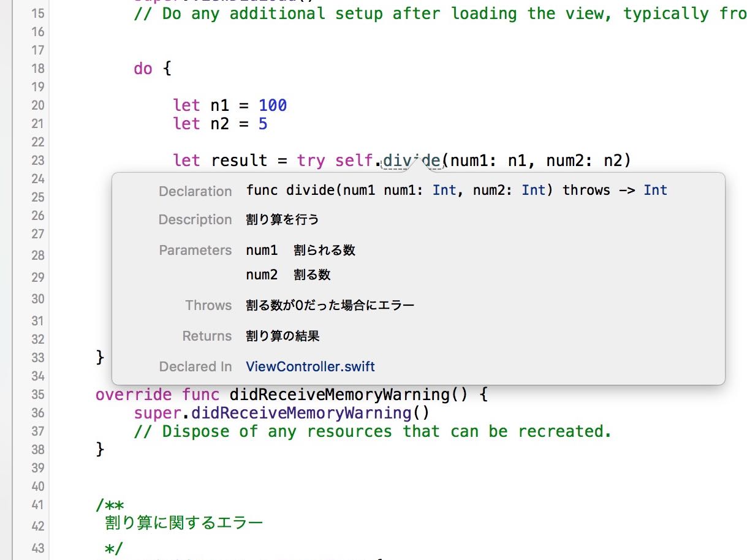
Task: Click the Throws text 割る数が0だった場合にエラー
Action: pyautogui.click(x=330, y=305)
